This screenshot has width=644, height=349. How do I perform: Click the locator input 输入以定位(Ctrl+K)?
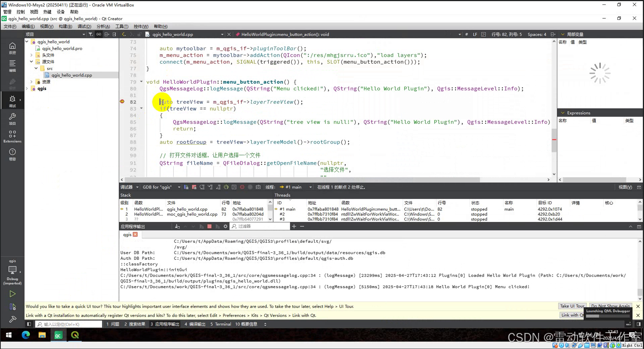[69, 324]
